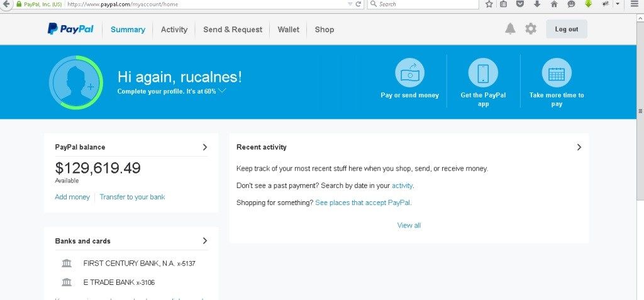
Task: Open the browser downloads arrow icon
Action: (x=537, y=4)
